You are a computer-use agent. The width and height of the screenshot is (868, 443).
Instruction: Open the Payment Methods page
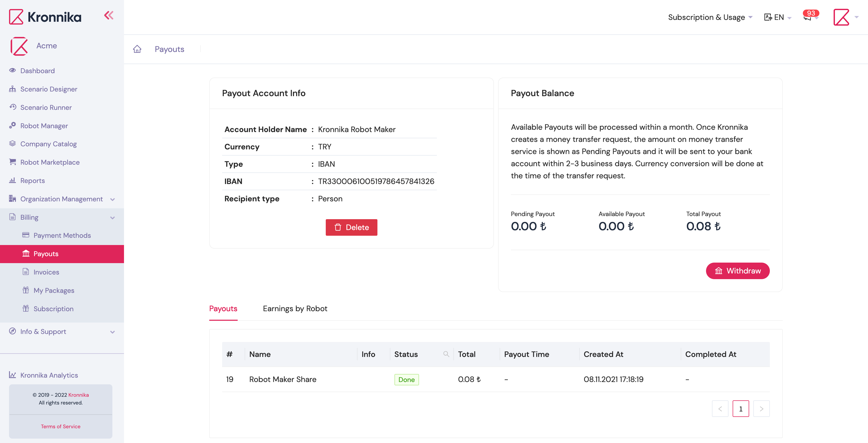(x=62, y=235)
